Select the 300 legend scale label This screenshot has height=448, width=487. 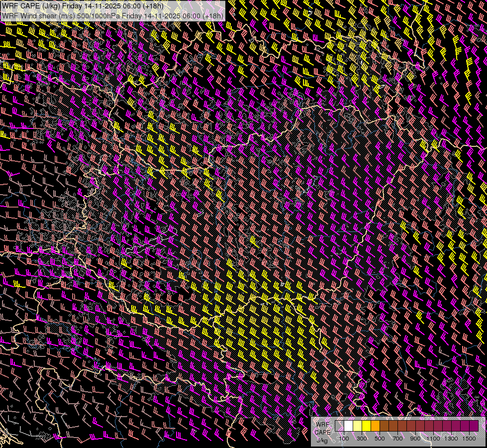(x=362, y=439)
